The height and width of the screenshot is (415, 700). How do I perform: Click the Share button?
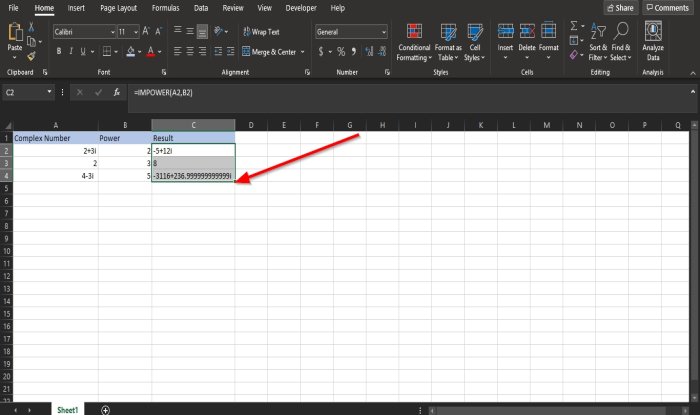point(620,7)
